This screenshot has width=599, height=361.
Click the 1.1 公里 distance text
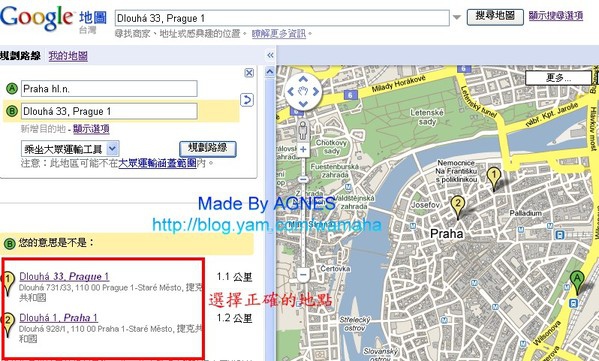(234, 277)
